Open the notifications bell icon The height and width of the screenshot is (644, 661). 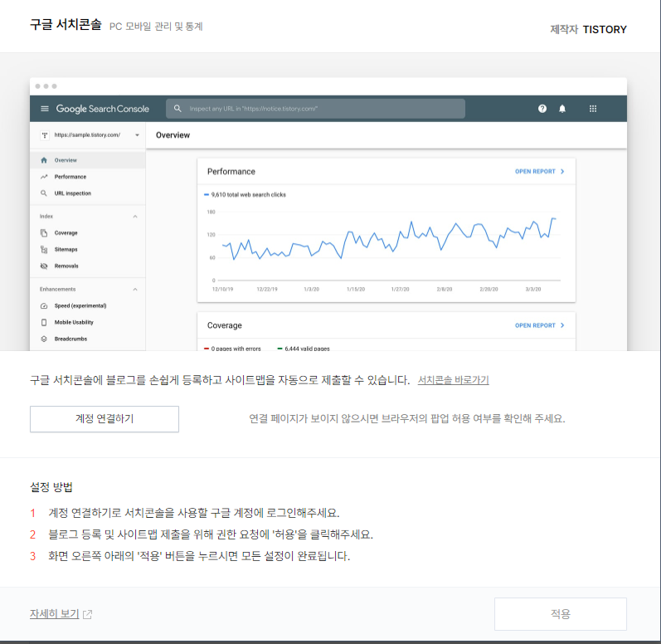[x=562, y=109]
